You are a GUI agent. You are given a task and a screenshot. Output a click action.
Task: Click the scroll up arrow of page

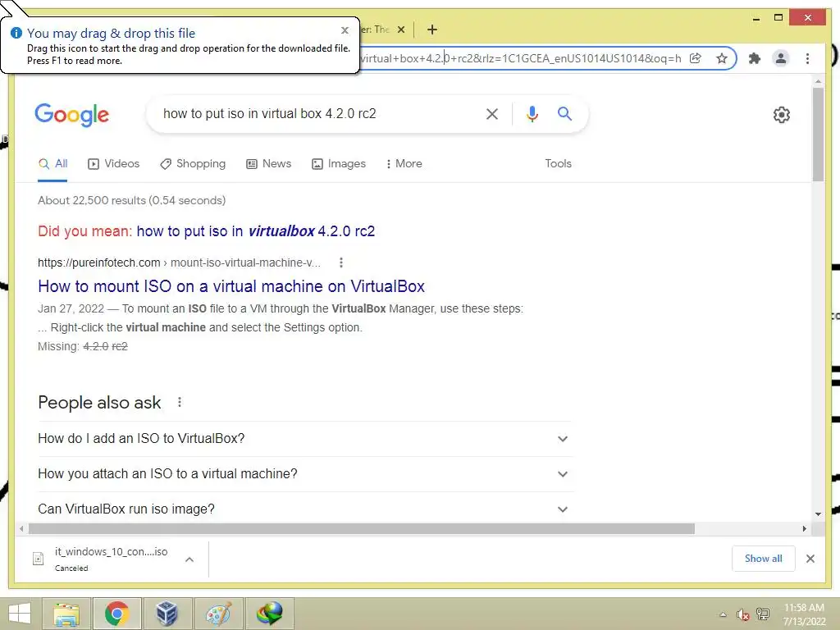(x=818, y=81)
